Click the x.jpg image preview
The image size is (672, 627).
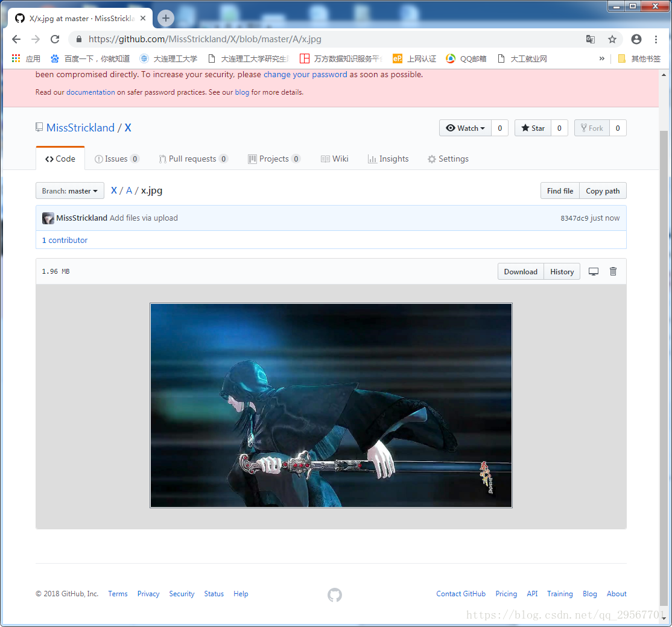(331, 406)
